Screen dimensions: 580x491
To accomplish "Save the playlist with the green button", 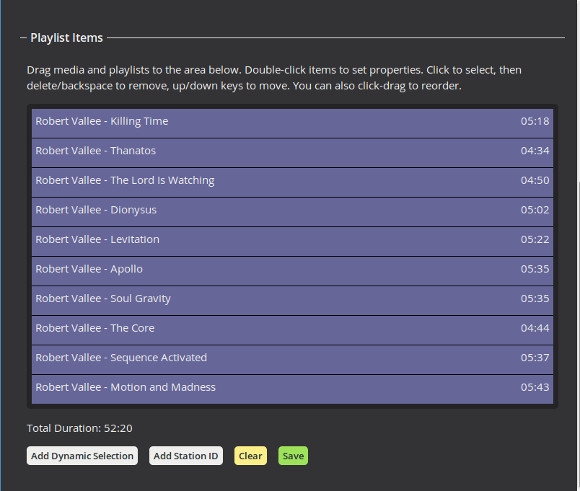I will pos(293,455).
